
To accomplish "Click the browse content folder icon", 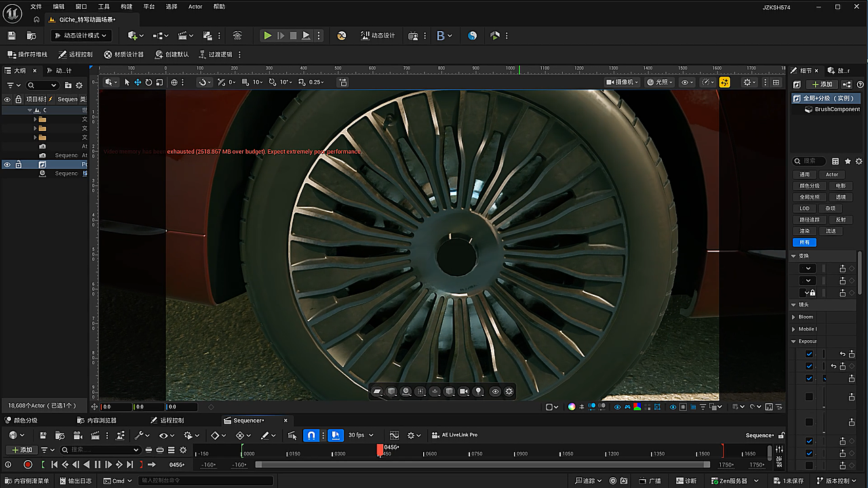I will 31,35.
